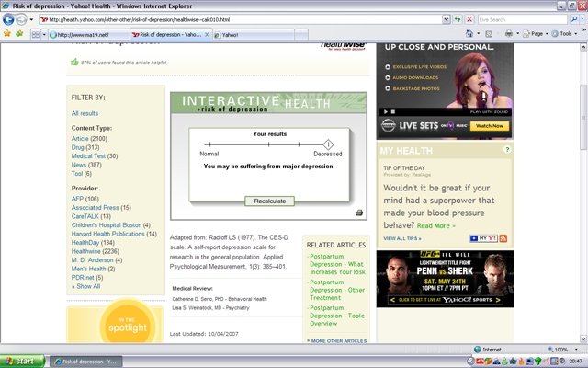Click the Live Search input box

tap(523, 19)
